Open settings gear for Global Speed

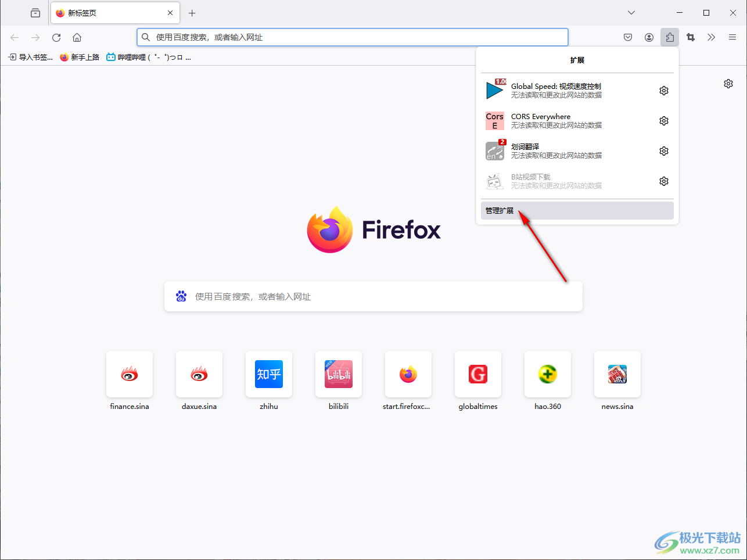(664, 91)
